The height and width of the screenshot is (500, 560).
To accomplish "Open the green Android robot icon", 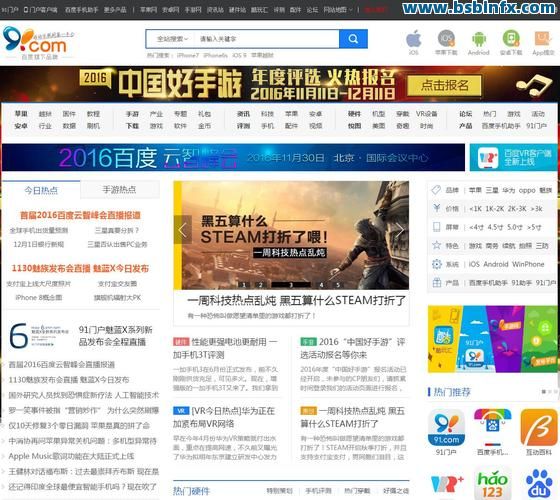I will (x=479, y=39).
